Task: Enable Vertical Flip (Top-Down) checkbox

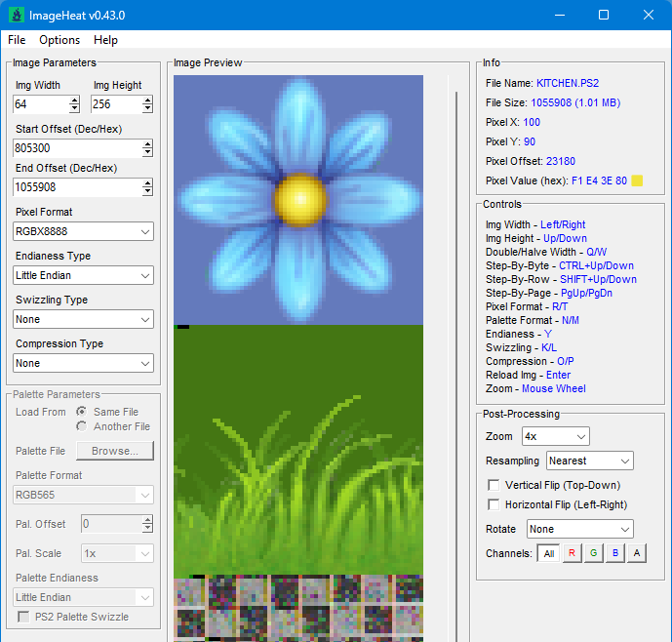Action: [494, 485]
